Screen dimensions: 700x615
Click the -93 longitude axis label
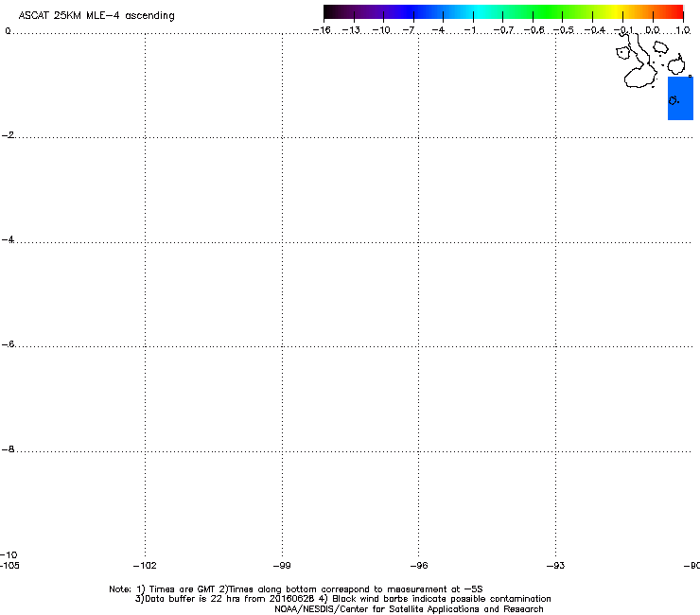click(555, 566)
